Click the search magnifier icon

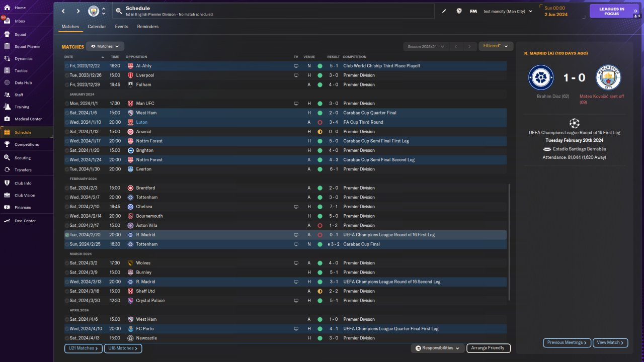coord(118,11)
